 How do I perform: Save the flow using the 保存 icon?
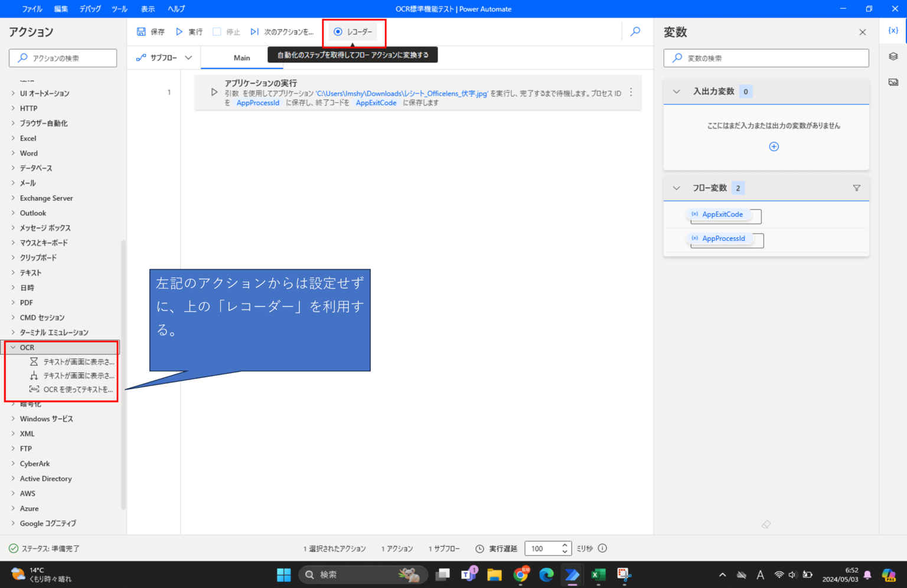point(141,31)
